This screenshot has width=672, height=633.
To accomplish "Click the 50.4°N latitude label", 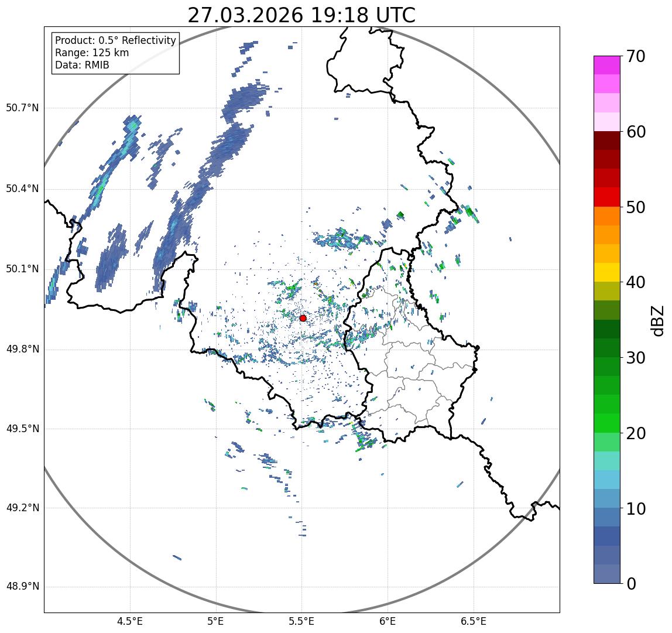I will [22, 189].
